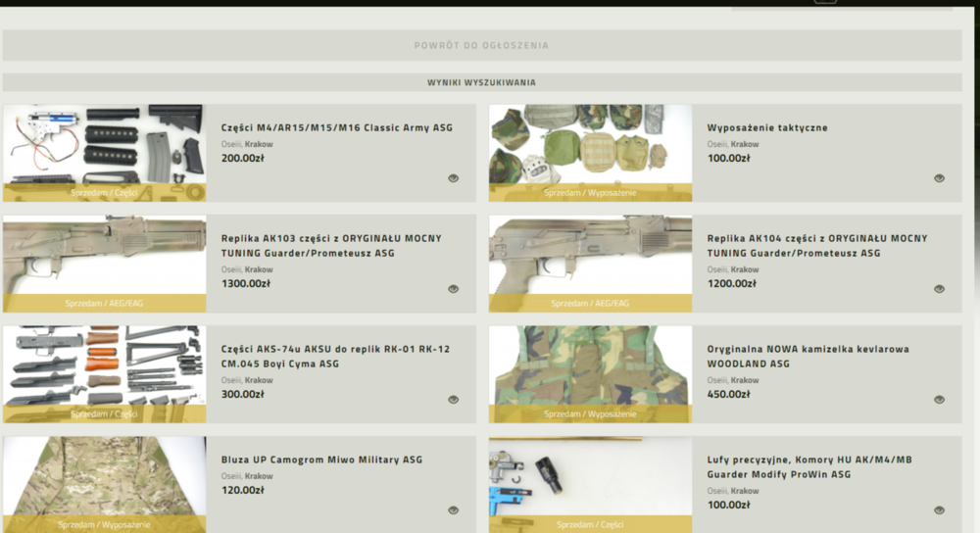Image resolution: width=980 pixels, height=533 pixels.
Task: Open Lufy precyzyjne, Komory HU listing title
Action: pos(810,466)
